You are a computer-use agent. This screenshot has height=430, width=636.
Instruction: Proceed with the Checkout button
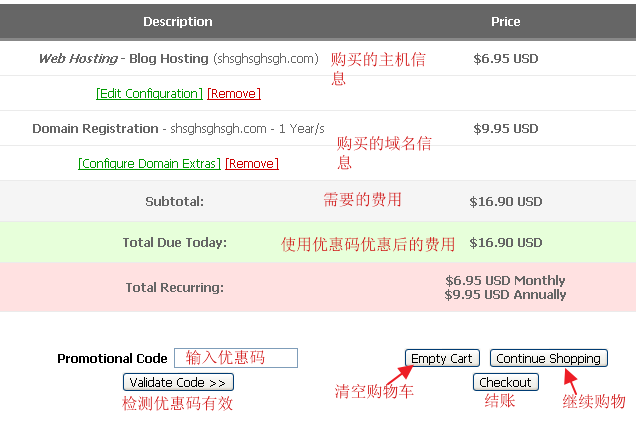click(505, 382)
